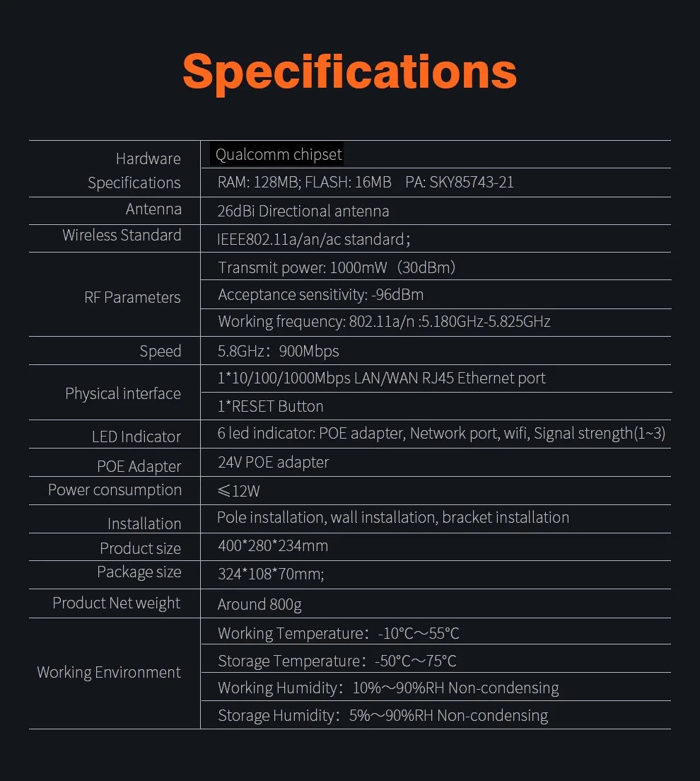700x781 pixels.
Task: Select the RAM and FLASH specification row
Action: coord(366,183)
